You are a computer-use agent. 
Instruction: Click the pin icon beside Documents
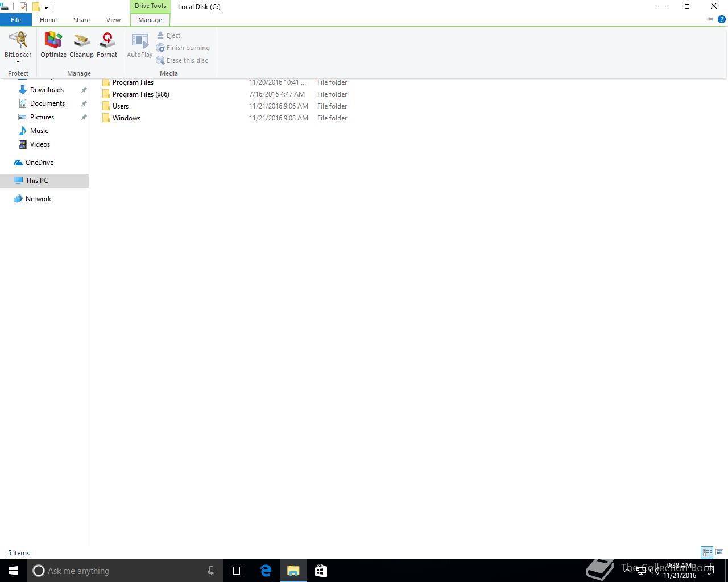[x=84, y=103]
